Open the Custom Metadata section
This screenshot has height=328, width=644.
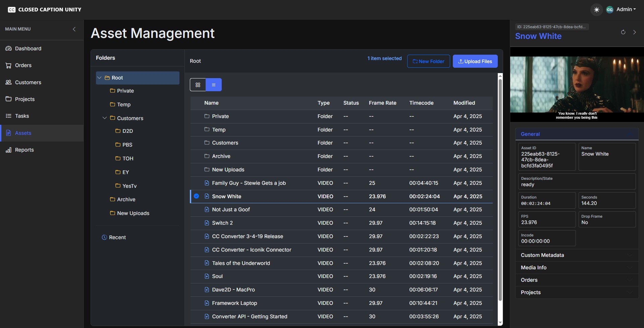[x=576, y=255]
